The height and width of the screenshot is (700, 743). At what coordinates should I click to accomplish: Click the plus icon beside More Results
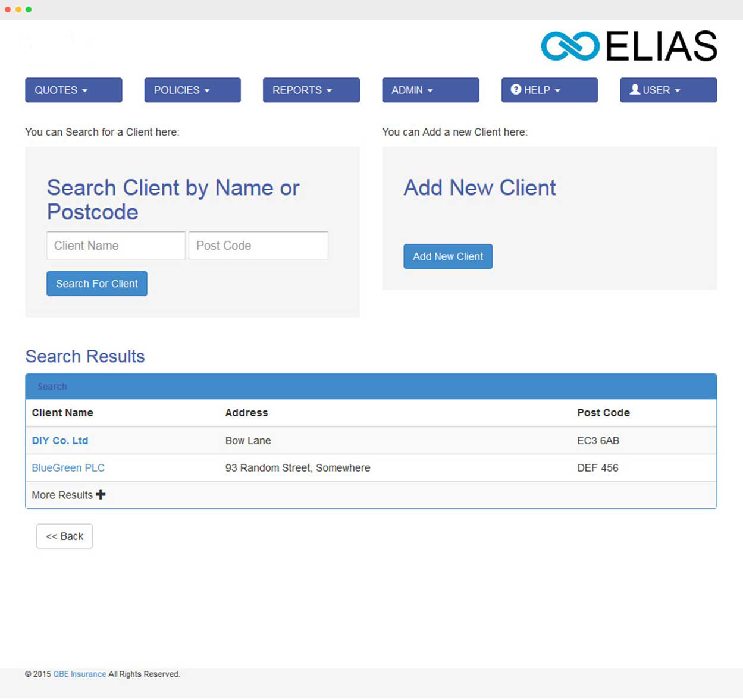coord(101,494)
